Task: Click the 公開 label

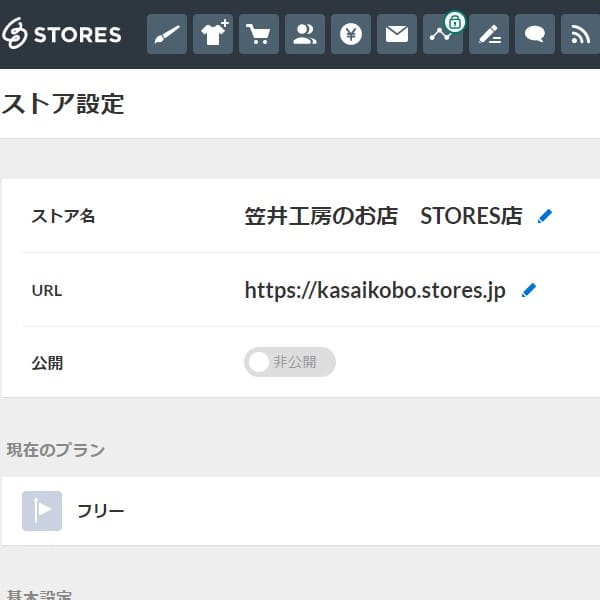Action: [47, 363]
